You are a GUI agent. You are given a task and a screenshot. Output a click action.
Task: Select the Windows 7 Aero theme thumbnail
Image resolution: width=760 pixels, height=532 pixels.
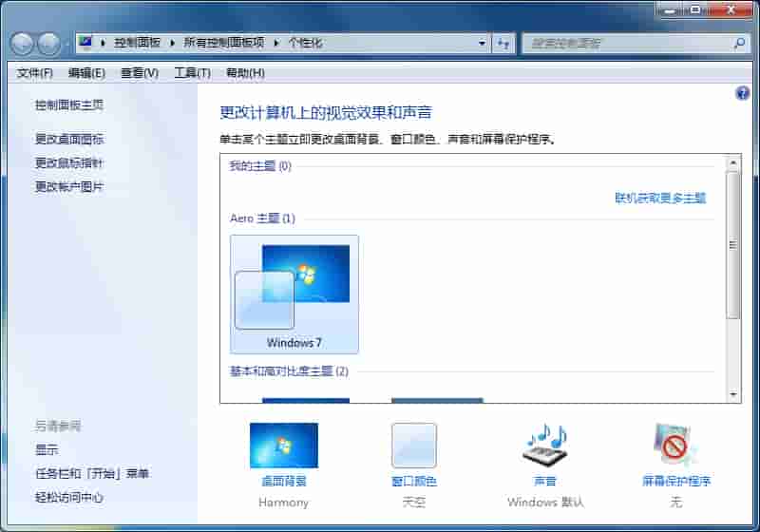tap(294, 294)
